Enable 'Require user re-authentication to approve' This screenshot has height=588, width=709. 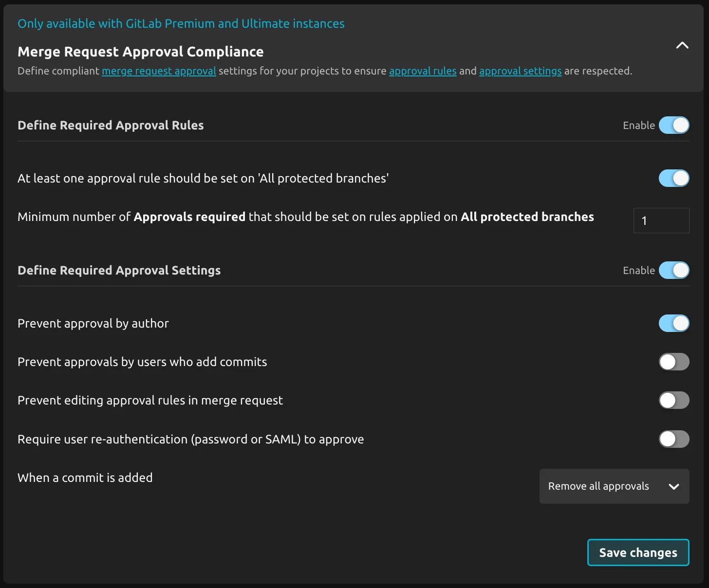(674, 439)
